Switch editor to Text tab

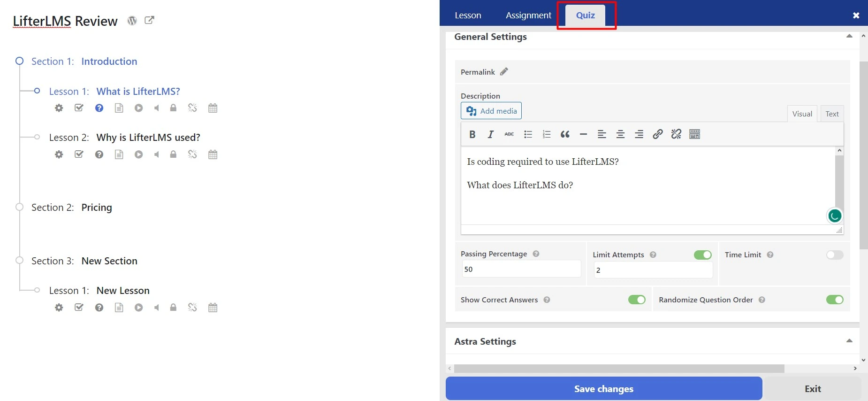pos(832,114)
